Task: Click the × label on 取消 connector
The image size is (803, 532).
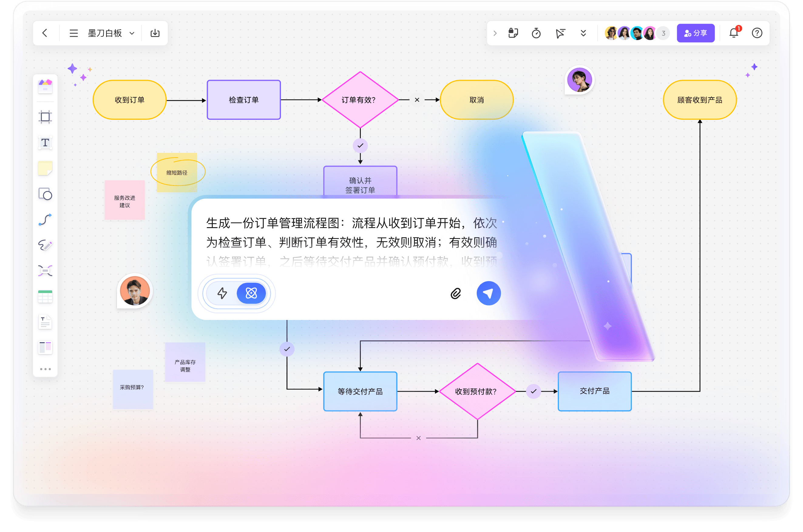Action: point(417,100)
